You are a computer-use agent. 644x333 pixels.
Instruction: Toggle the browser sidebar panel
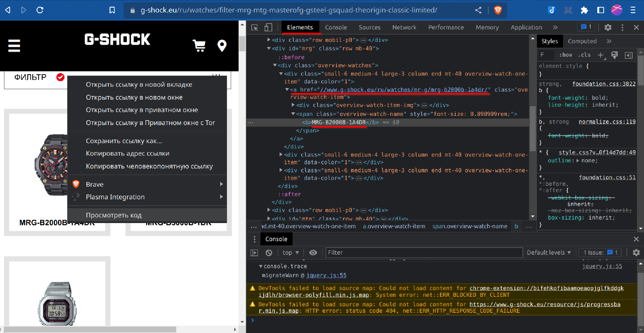coord(601,10)
